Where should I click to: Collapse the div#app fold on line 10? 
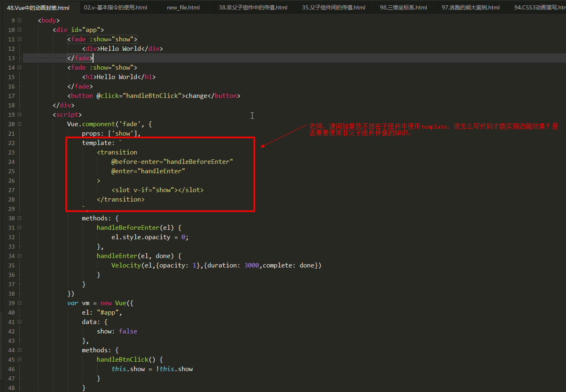[x=19, y=29]
